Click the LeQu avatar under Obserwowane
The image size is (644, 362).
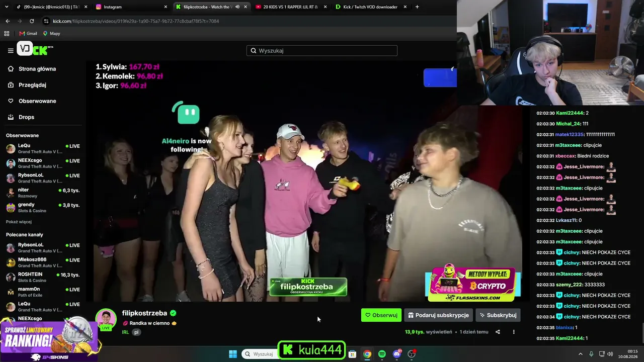11,148
